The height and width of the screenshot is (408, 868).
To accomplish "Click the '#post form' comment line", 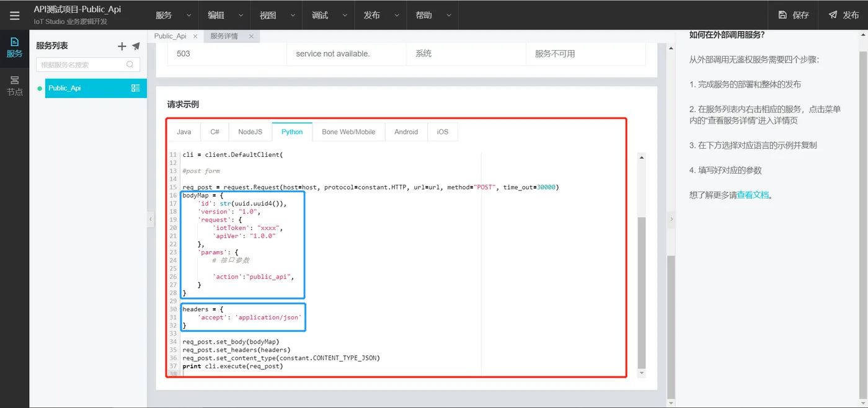I will coord(201,171).
